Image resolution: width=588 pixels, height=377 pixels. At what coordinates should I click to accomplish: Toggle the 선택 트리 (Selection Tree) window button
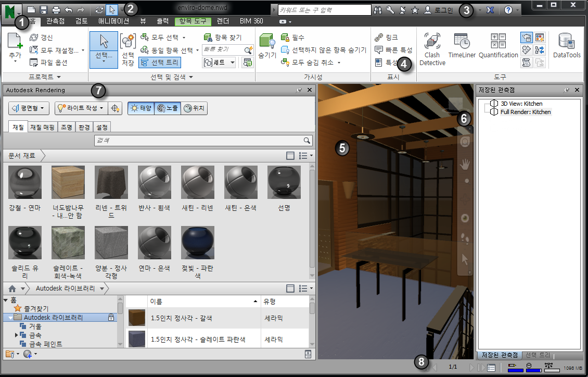[160, 62]
